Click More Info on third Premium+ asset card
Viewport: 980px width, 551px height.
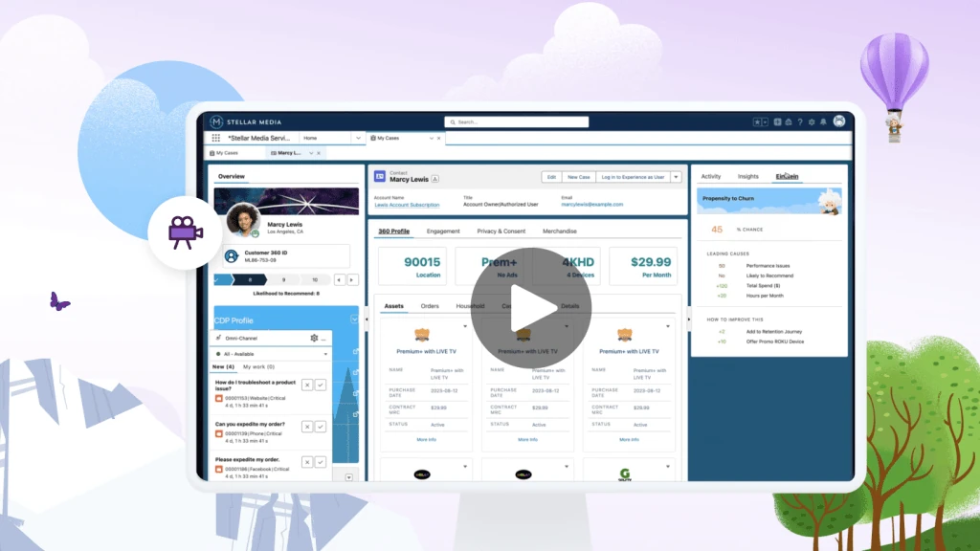click(629, 440)
